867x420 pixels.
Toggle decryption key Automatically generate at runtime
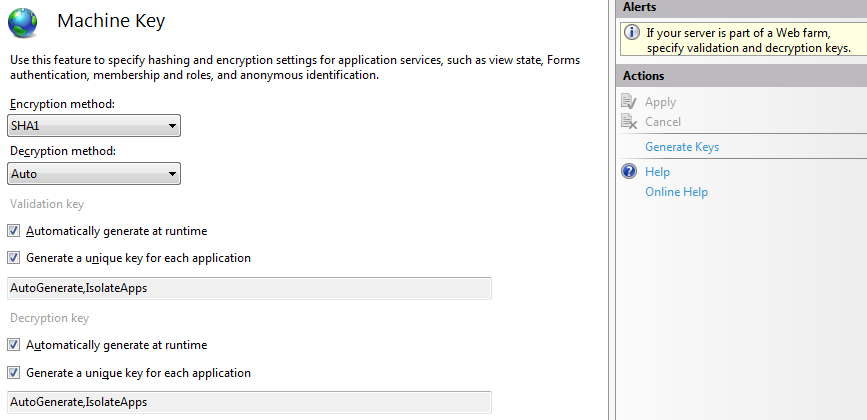click(x=14, y=345)
